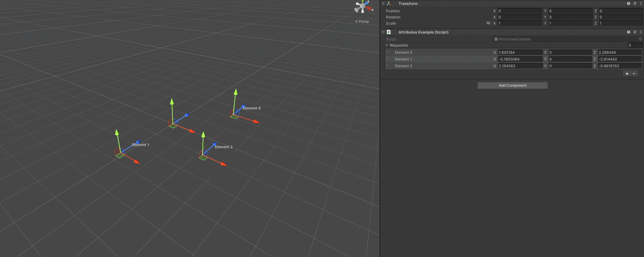The width and height of the screenshot is (644, 257).
Task: Click the X axis cone on gizmo
Action: [x=369, y=9]
